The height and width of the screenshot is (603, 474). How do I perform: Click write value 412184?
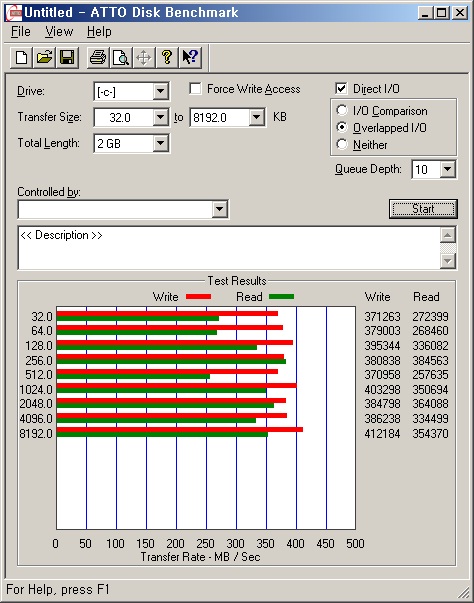383,434
